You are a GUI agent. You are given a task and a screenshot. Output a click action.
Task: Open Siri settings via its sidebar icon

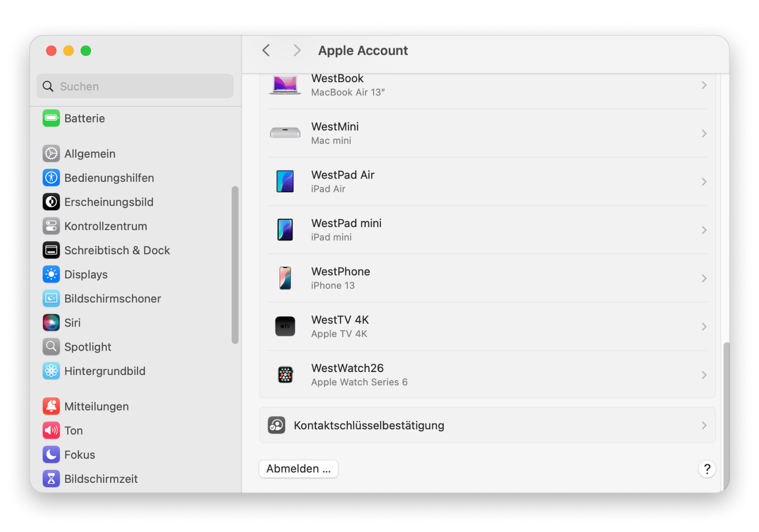[x=51, y=322]
